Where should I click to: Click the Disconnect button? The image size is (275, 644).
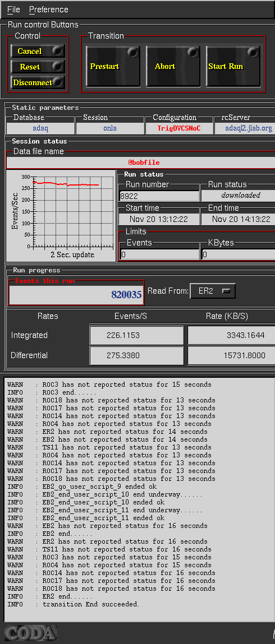tap(38, 82)
